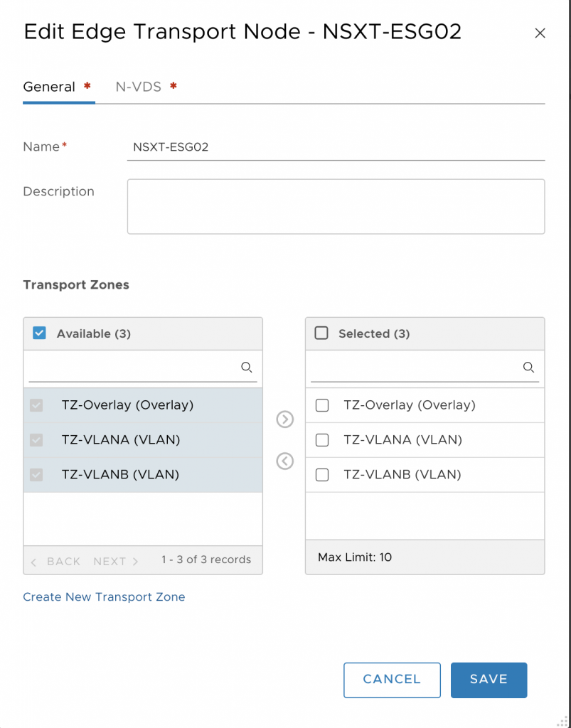
Task: Check TZ-Overlay in the Available list
Action: coord(36,405)
